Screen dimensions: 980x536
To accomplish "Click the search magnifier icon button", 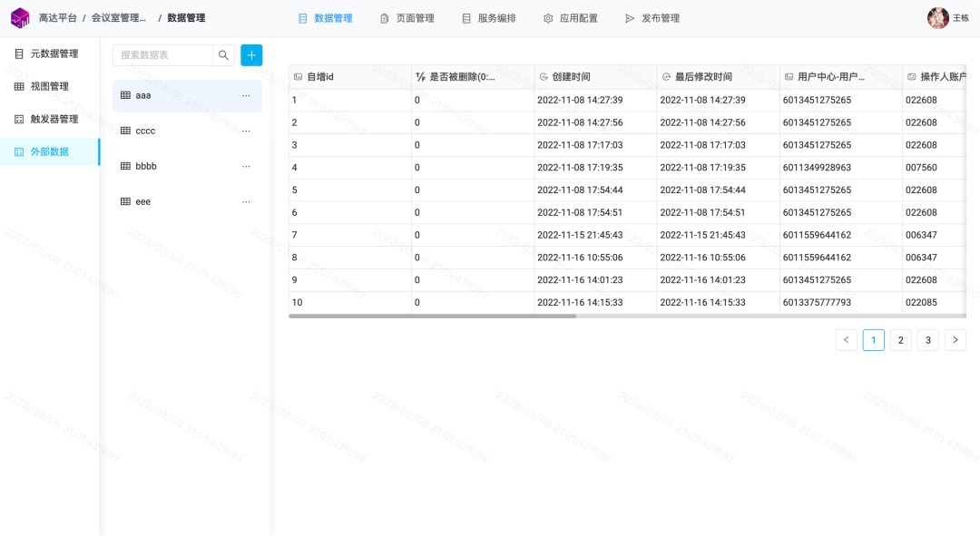I will [x=223, y=55].
